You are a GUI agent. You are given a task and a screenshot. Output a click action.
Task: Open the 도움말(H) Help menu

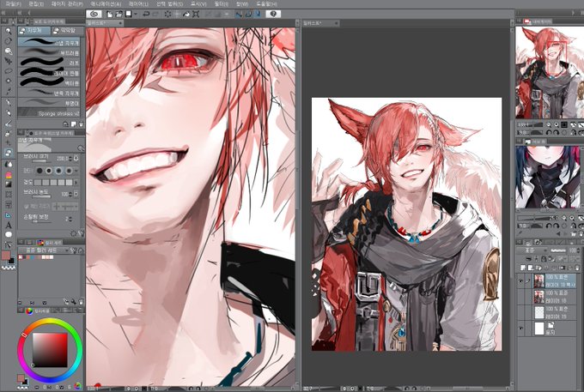(267, 3)
